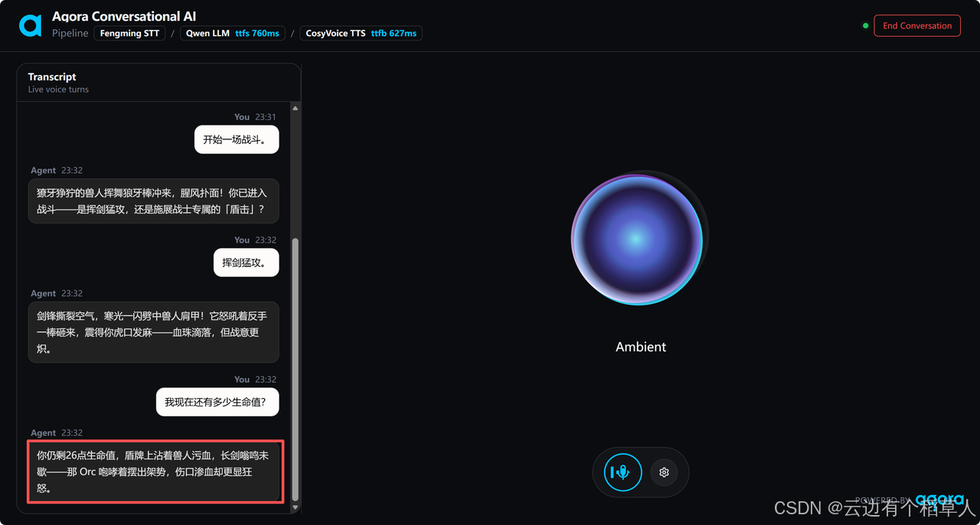980x525 pixels.
Task: Click the transcript scrollbar up arrow
Action: 296,108
